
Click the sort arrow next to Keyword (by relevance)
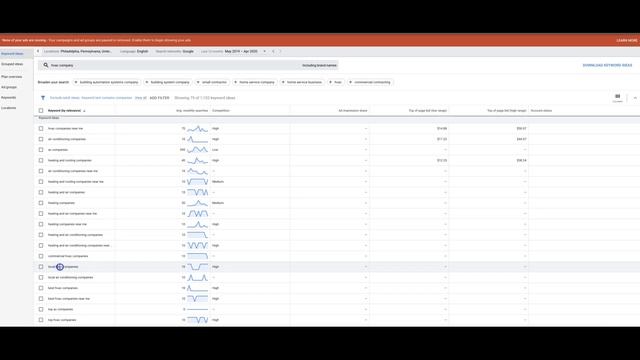pyautogui.click(x=84, y=111)
